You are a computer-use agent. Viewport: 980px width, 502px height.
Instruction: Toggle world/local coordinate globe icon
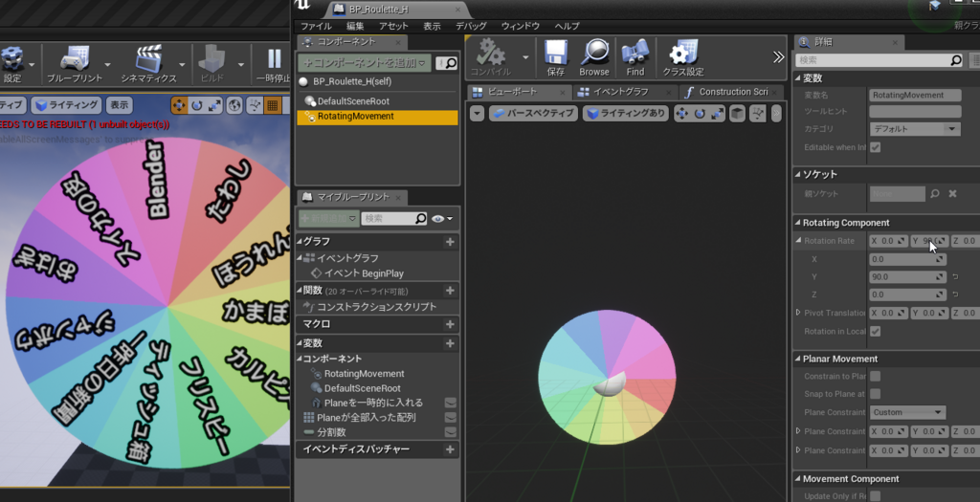tap(234, 105)
